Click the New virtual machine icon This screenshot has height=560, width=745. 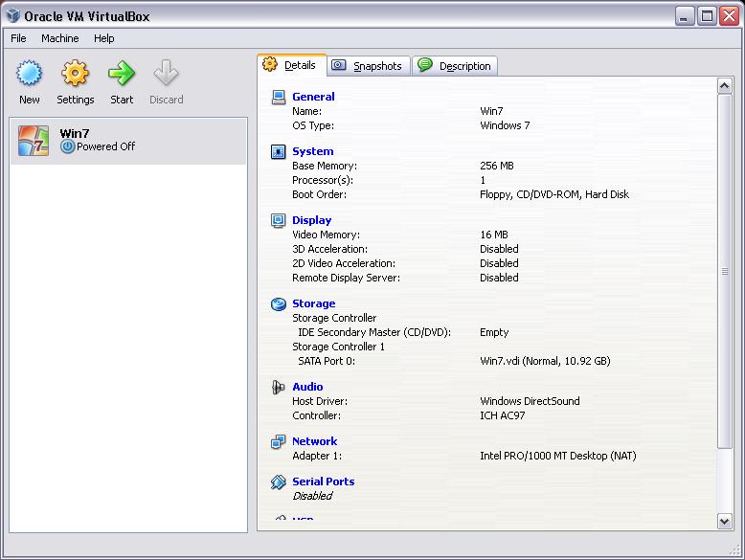click(x=29, y=73)
